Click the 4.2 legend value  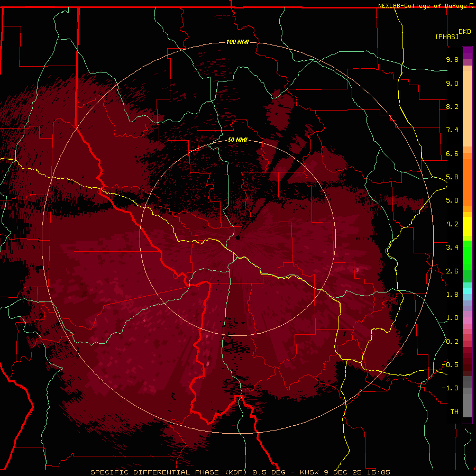(x=452, y=224)
